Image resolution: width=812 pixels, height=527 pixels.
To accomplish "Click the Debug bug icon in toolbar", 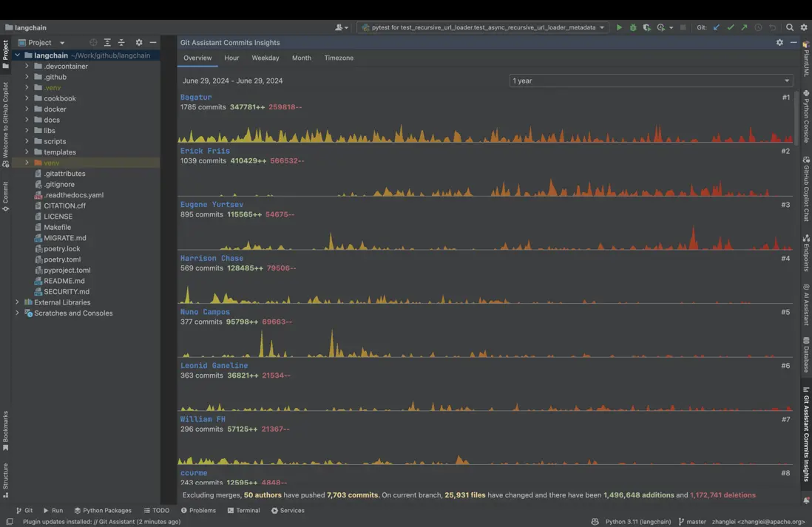I will point(633,27).
